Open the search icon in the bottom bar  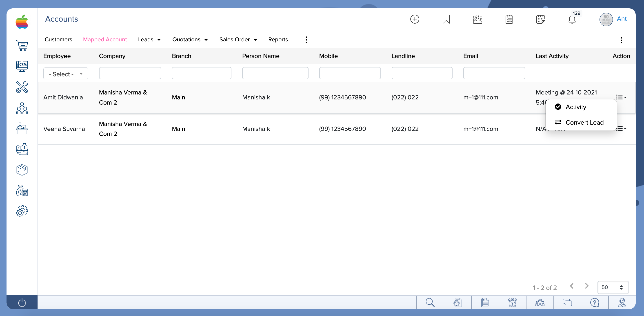tap(430, 303)
